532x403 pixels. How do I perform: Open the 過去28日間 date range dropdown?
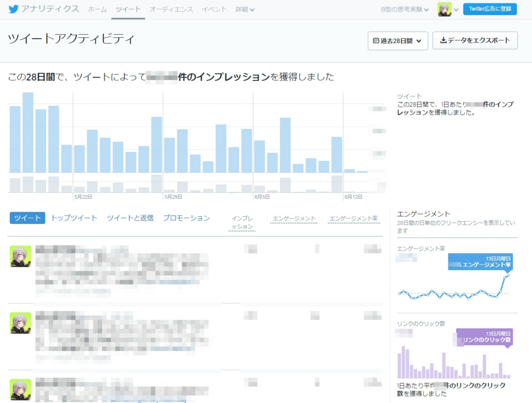point(397,41)
